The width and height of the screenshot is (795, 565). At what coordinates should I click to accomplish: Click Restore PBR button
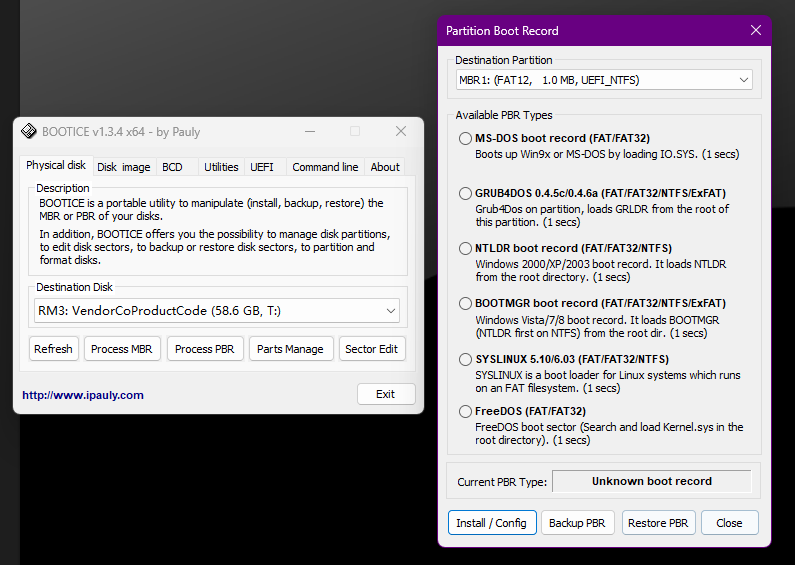658,523
